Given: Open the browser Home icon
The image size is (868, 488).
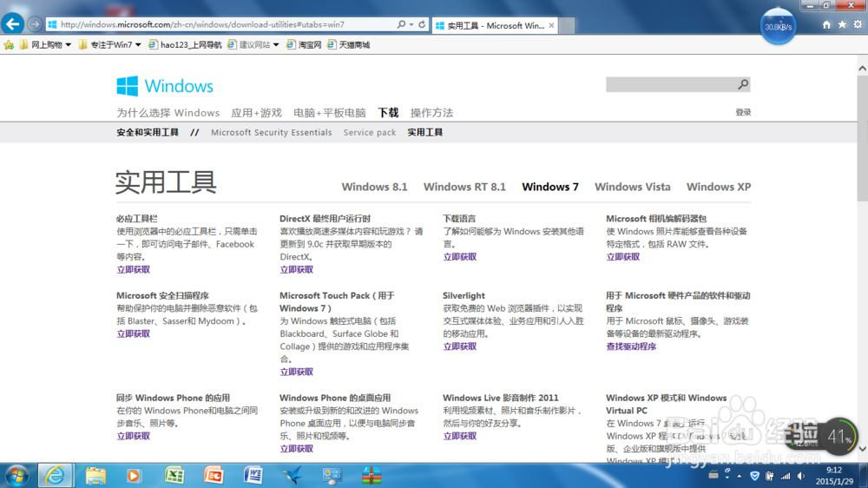Looking at the screenshot, I should (826, 24).
